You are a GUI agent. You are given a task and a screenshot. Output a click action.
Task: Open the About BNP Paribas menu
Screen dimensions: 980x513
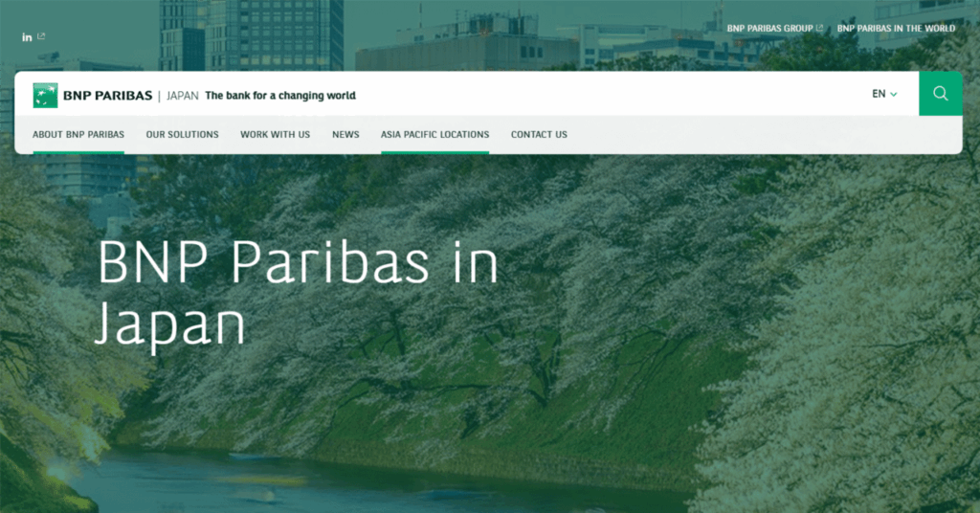78,135
